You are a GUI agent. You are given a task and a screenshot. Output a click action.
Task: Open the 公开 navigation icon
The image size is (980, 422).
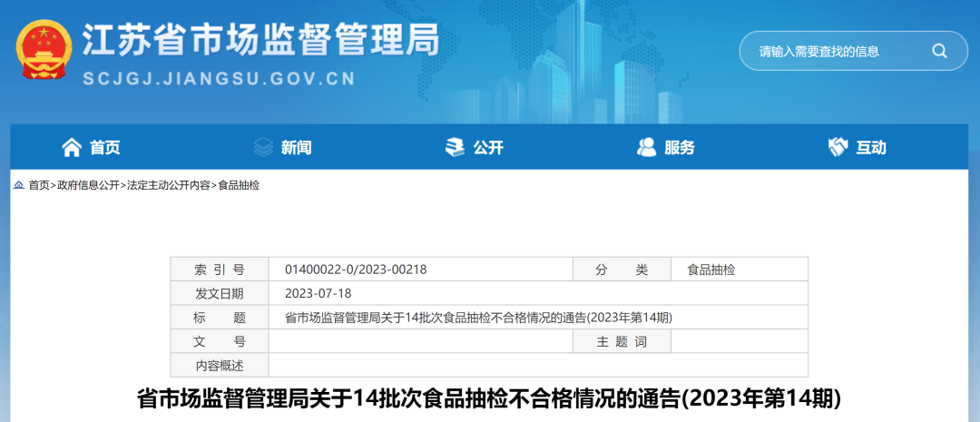pyautogui.click(x=455, y=147)
